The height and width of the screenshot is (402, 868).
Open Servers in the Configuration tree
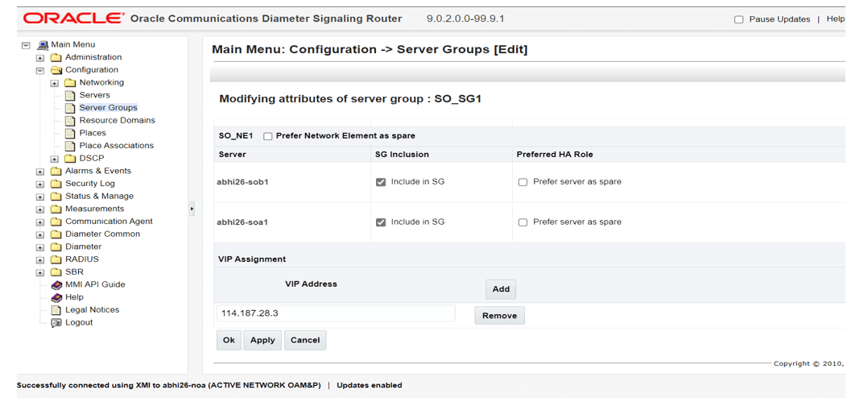(95, 95)
